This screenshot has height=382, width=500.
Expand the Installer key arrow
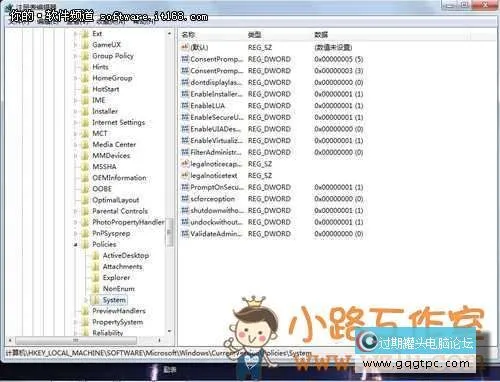(76, 111)
